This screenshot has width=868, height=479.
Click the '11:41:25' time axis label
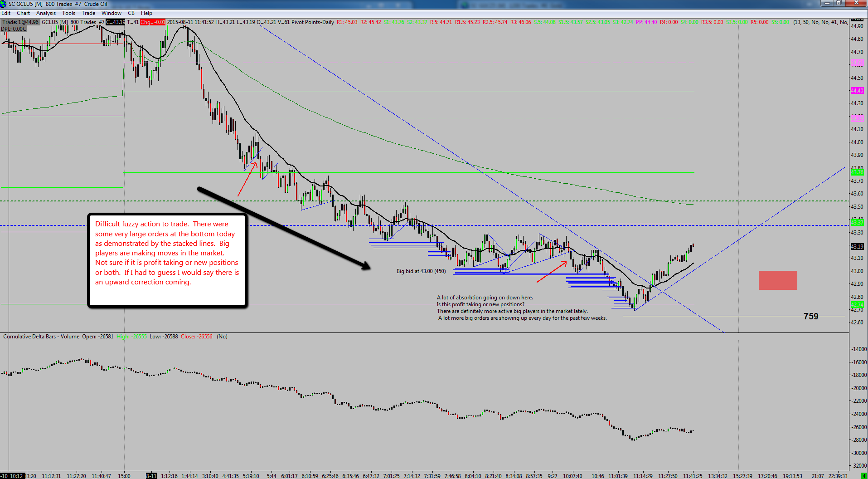(693, 476)
